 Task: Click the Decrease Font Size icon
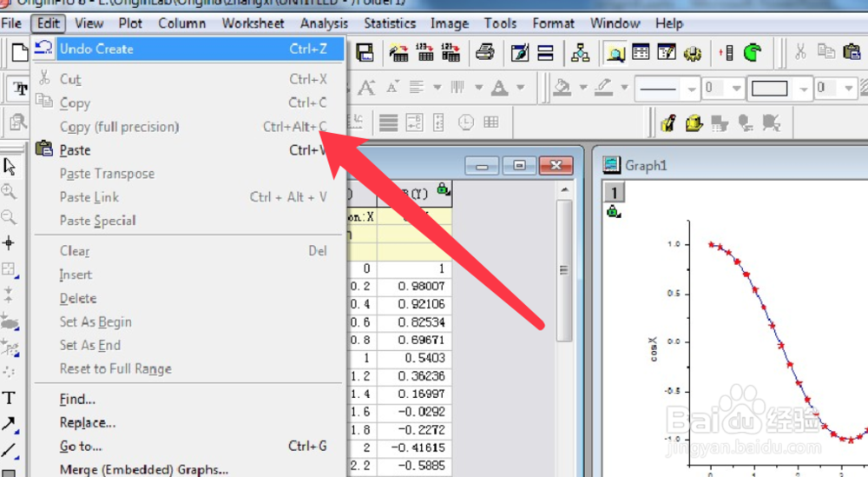[392, 87]
